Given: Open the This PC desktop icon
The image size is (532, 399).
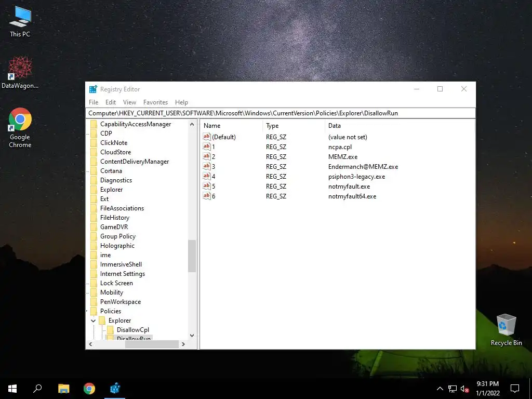Looking at the screenshot, I should click(x=20, y=22).
